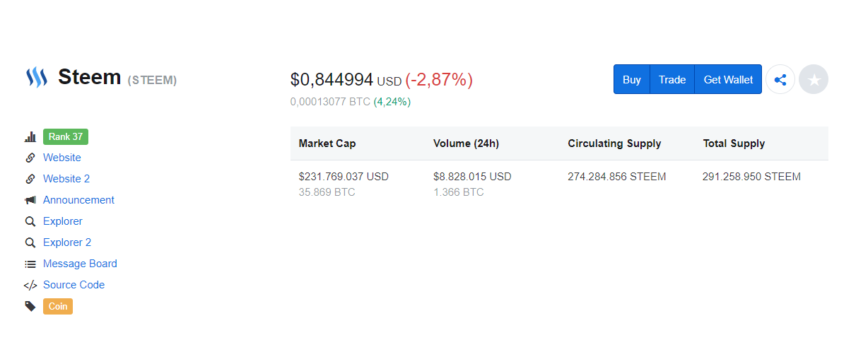The height and width of the screenshot is (352, 868).
Task: Click the link icon beside Website 2
Action: click(30, 179)
